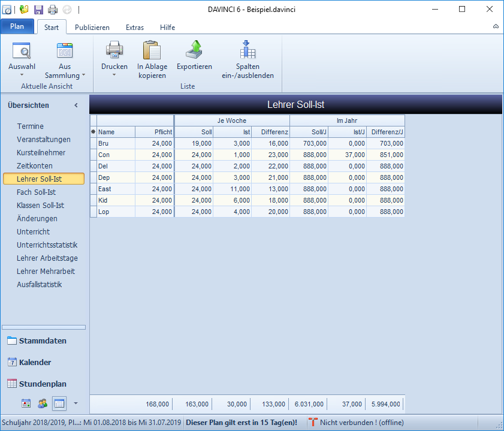Click the Nicht verbunden status text
This screenshot has width=504, height=431.
click(361, 422)
